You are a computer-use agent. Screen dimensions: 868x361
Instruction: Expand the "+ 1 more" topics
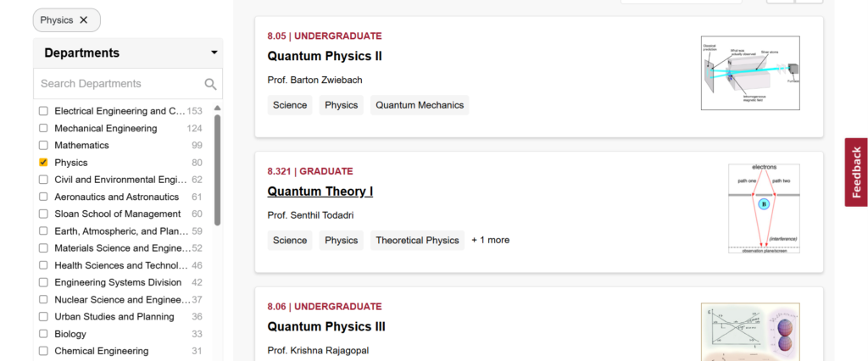point(491,241)
